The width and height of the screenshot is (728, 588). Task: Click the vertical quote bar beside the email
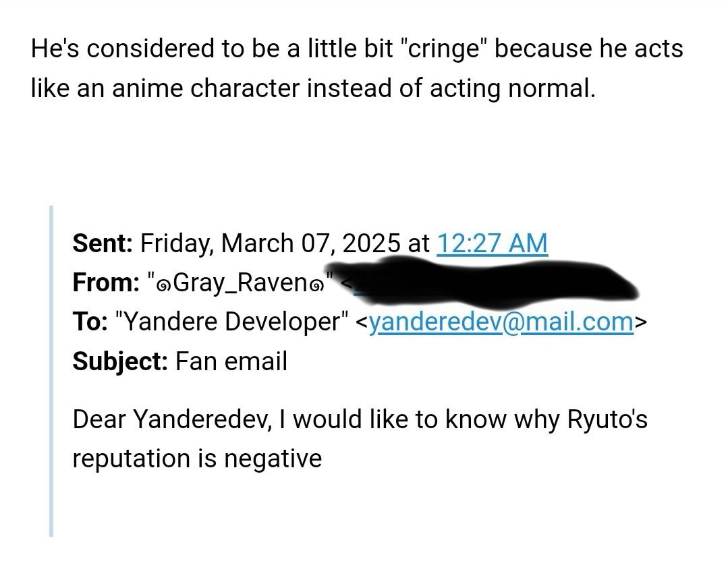click(51, 371)
